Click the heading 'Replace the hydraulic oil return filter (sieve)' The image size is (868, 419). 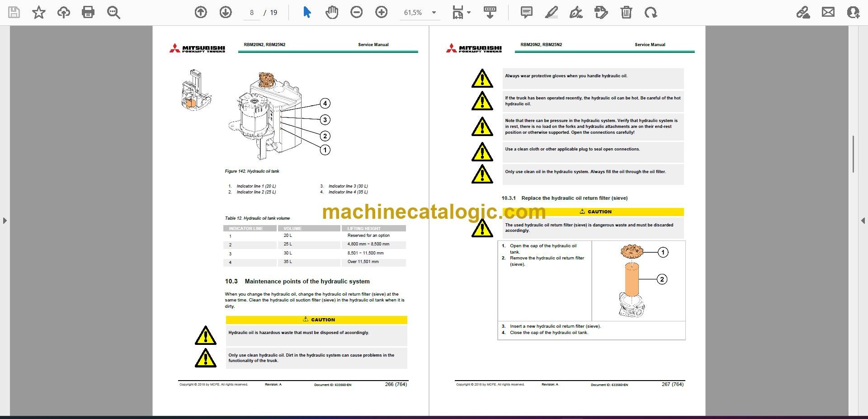click(575, 198)
